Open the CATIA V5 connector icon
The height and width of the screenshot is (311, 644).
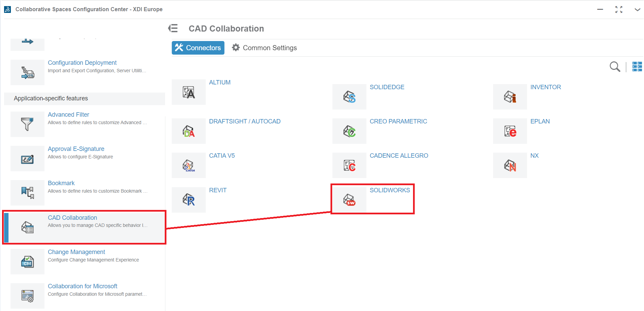(x=189, y=166)
